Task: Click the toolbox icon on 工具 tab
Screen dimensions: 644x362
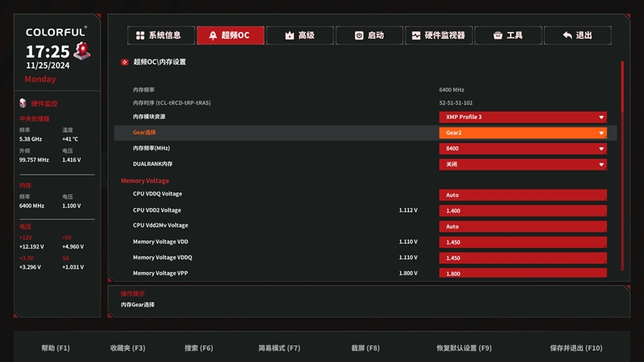Action: click(x=497, y=35)
